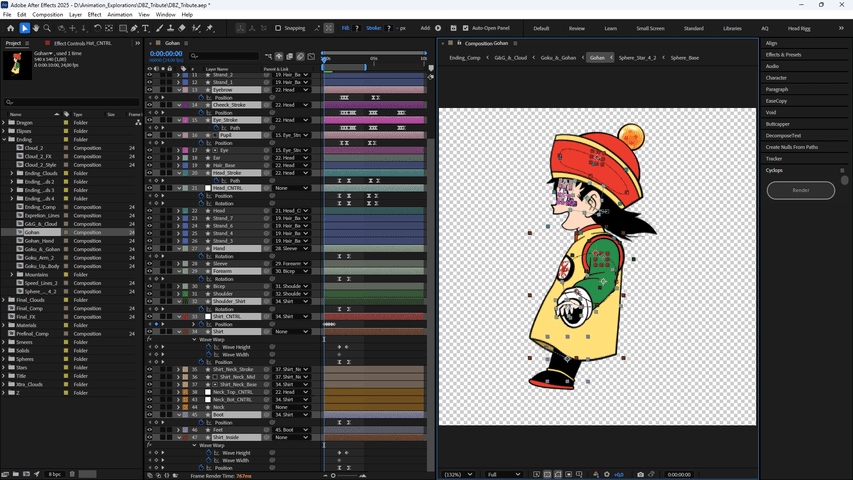This screenshot has height=480, width=853.
Task: Click the Eye_Stroke layer label color swatch
Action: tap(186, 120)
